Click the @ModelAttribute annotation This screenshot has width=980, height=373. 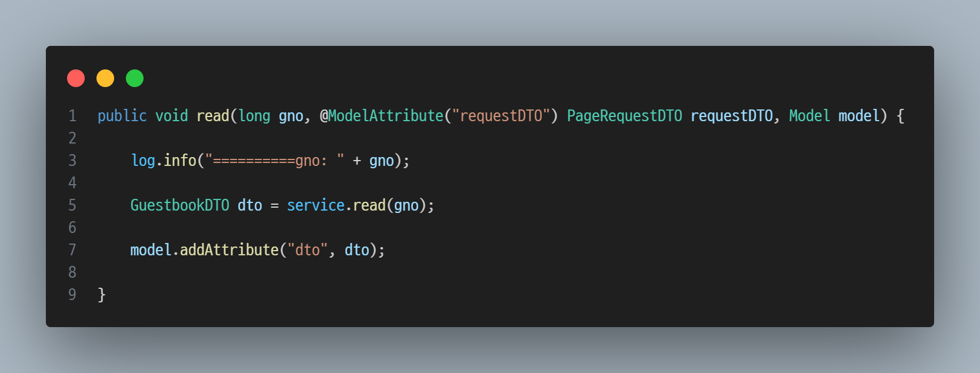[381, 116]
